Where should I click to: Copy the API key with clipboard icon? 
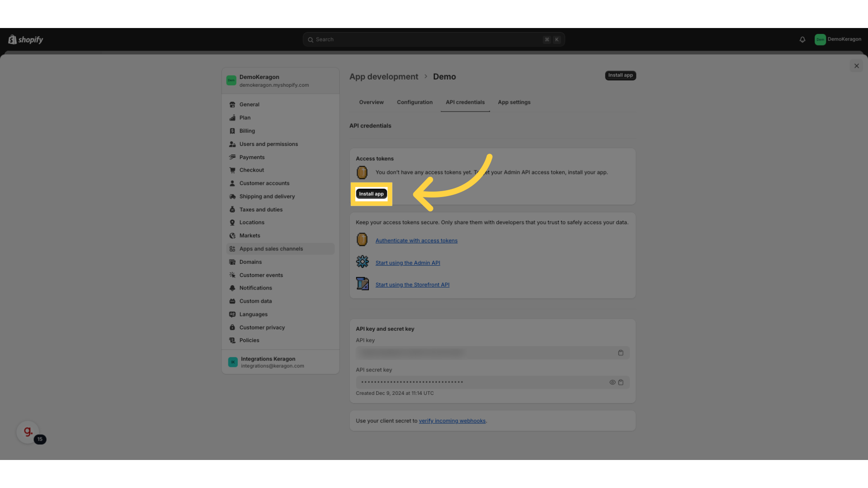621,353
